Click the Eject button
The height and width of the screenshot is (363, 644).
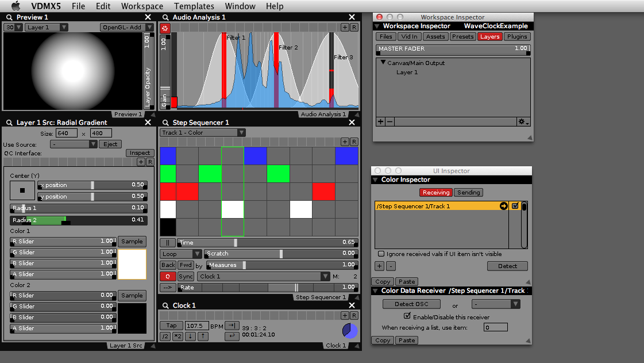coord(110,144)
